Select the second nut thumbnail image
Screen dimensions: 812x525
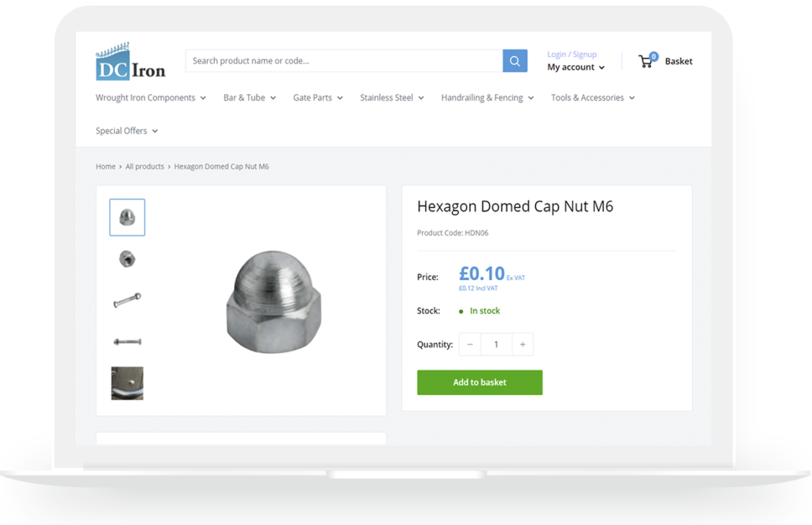[127, 259]
